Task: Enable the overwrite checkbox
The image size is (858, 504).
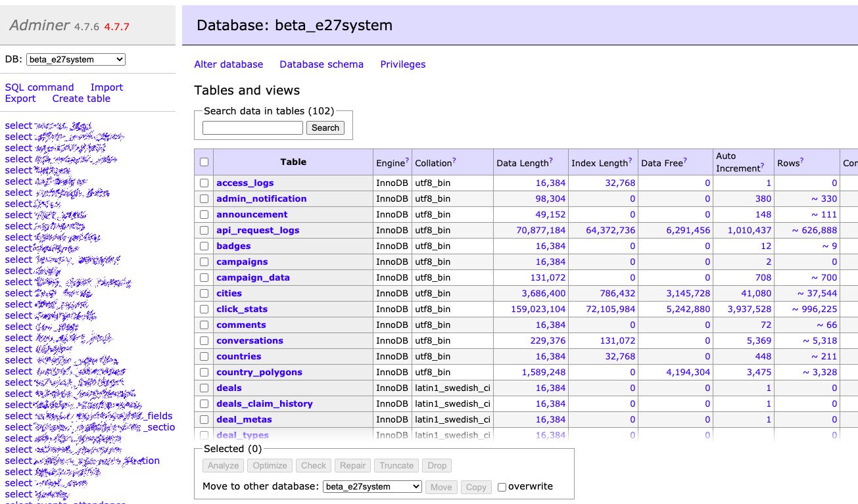Action: coord(502,487)
